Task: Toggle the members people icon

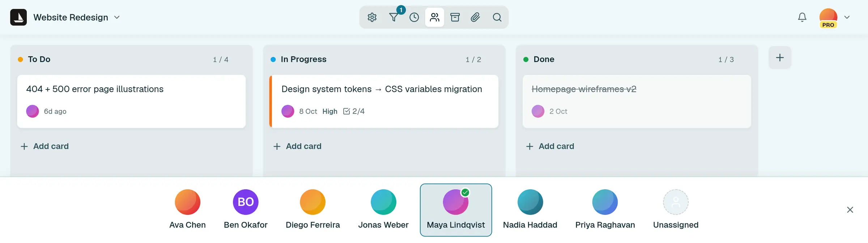Action: [x=435, y=17]
